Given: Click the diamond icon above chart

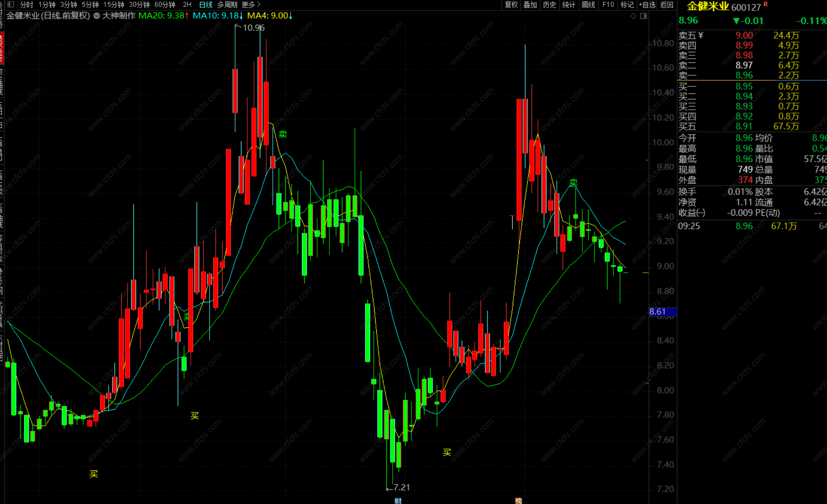Looking at the screenshot, I should [x=633, y=16].
